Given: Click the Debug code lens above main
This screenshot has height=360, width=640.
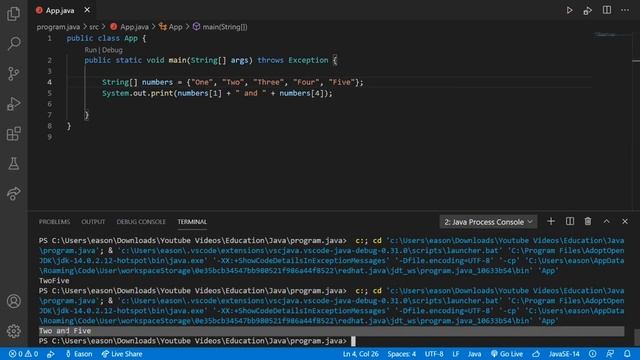Looking at the screenshot, I should (x=112, y=50).
